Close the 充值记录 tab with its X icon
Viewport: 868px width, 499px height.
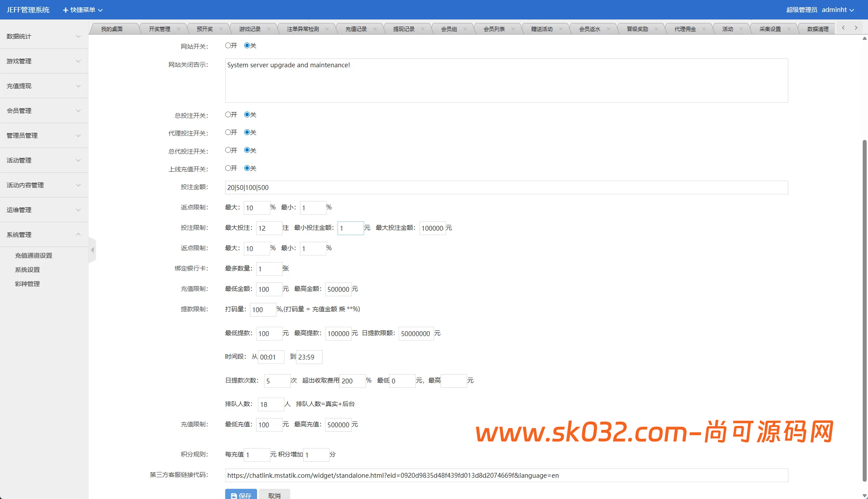[x=375, y=29]
